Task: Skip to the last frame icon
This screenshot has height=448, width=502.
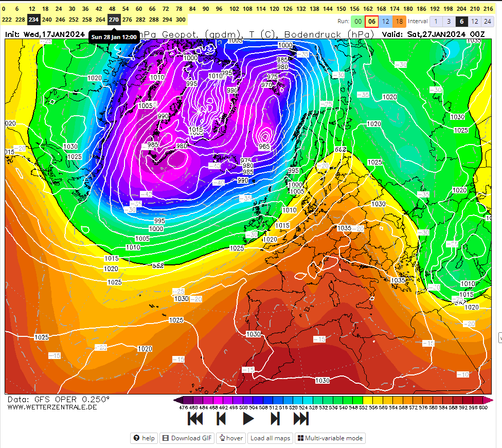Action: pos(300,419)
